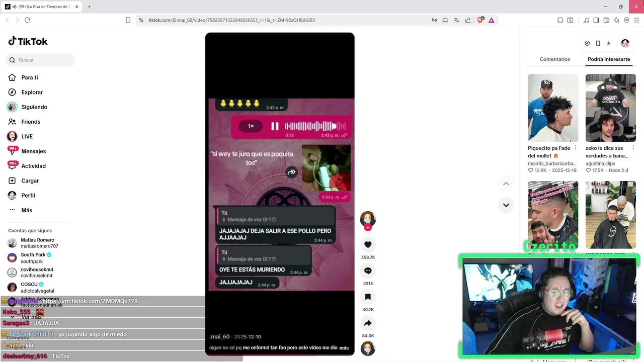
Task: Click the video progress bar
Action: tap(280, 355)
